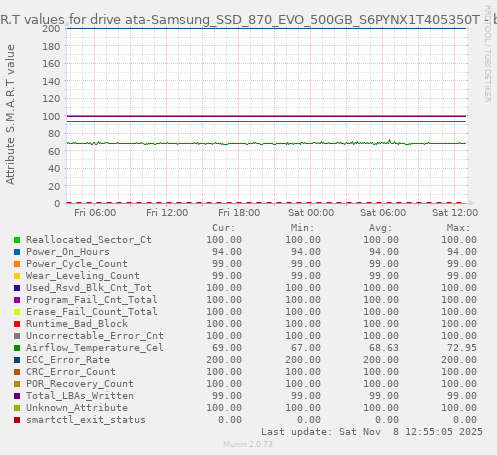Screen dimensions: 497x455
Task: Click the Unknown_Attribute green swatch
Action: coord(17,408)
